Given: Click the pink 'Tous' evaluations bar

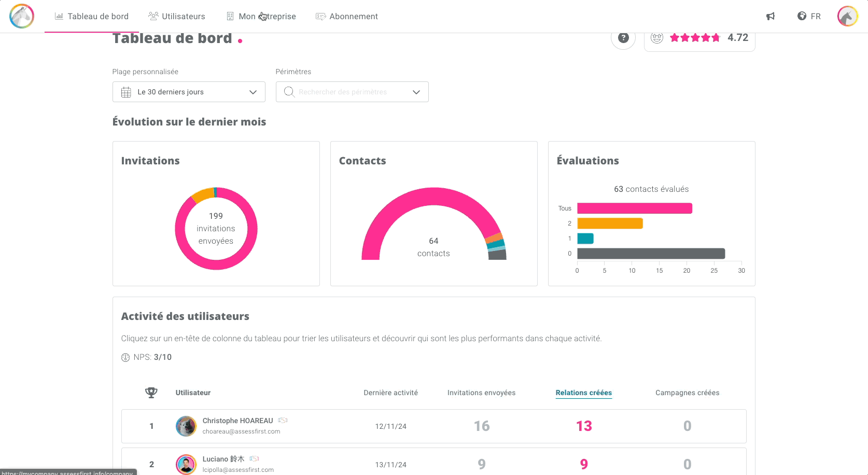Looking at the screenshot, I should (634, 208).
